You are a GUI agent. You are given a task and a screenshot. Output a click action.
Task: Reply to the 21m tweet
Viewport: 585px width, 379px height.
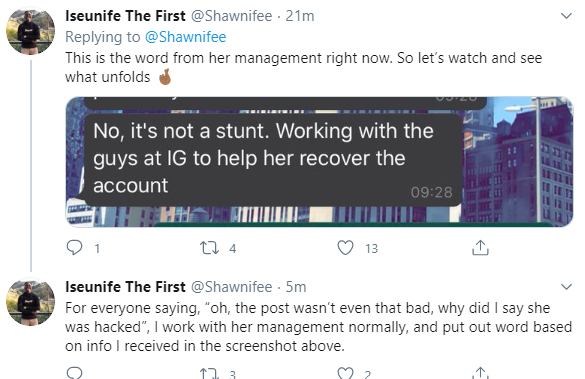74,248
